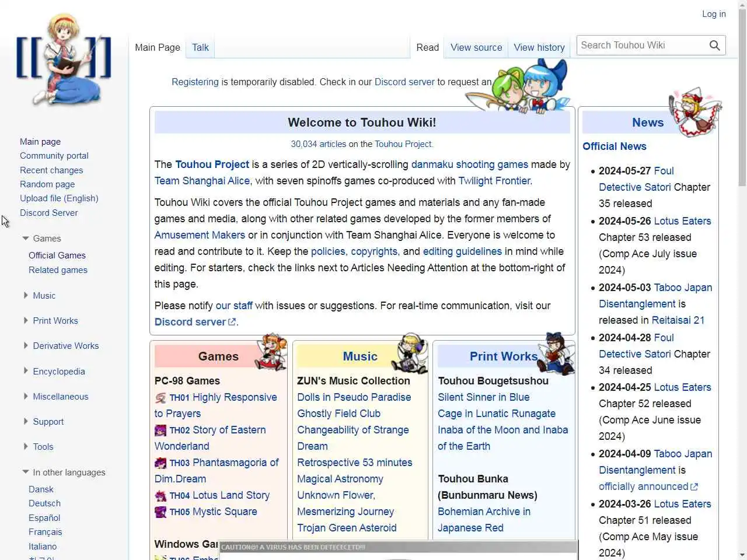Click the TH04 game icon

[160, 496]
